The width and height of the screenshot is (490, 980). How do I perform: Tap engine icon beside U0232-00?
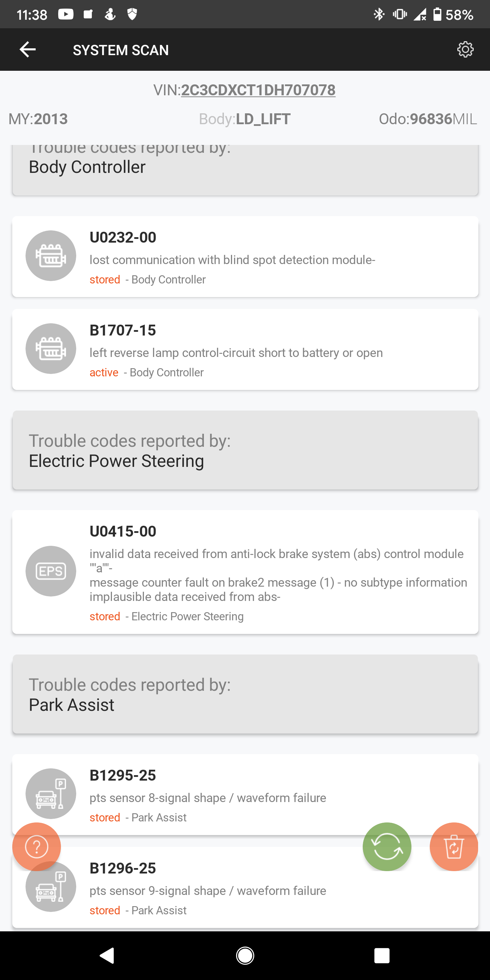click(x=51, y=256)
